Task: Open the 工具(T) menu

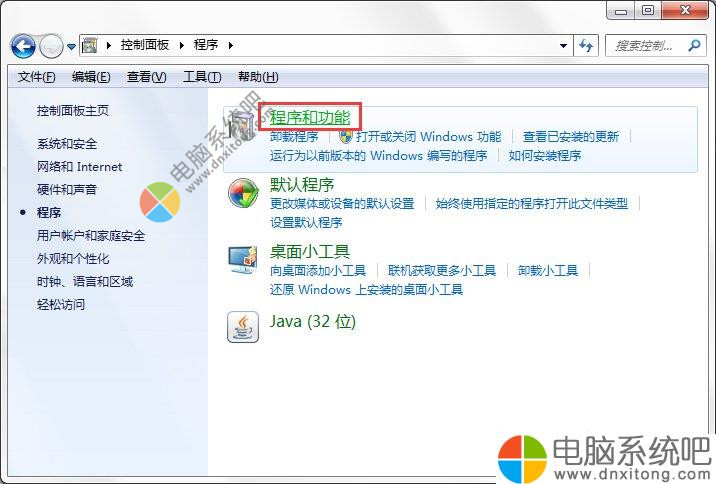Action: [x=202, y=77]
